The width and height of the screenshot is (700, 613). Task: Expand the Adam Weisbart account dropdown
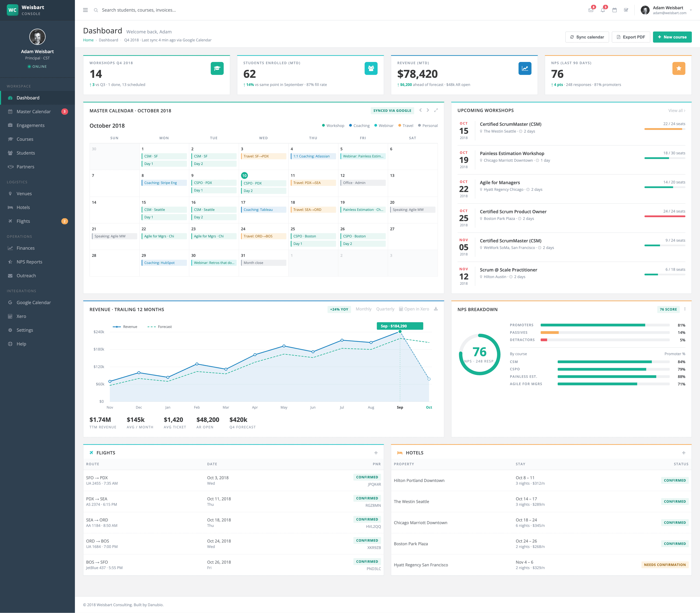click(666, 10)
